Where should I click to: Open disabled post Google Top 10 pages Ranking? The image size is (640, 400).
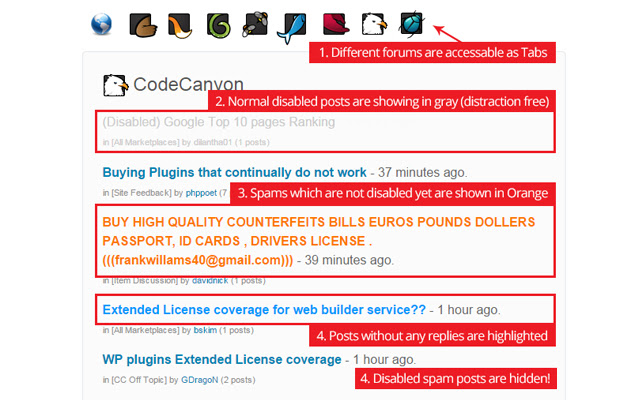[x=219, y=122]
